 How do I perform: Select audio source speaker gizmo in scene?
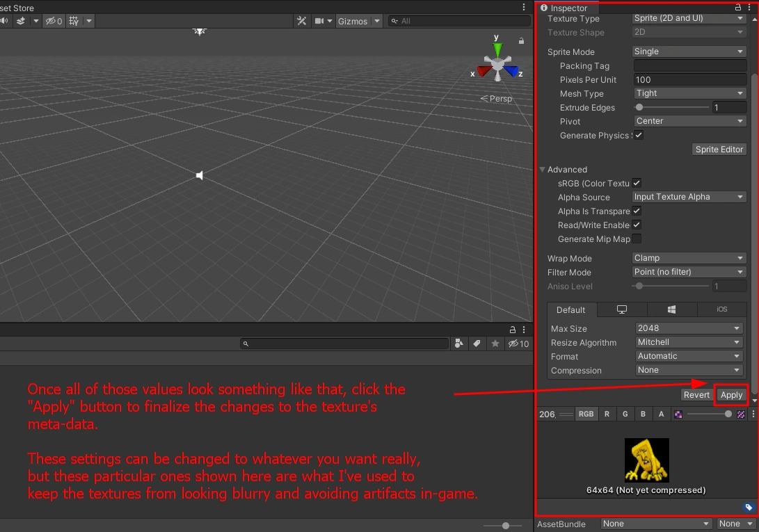point(200,175)
